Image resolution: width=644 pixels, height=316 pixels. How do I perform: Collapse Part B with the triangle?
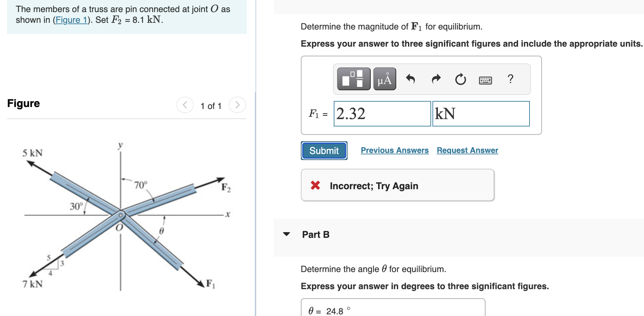click(x=286, y=234)
